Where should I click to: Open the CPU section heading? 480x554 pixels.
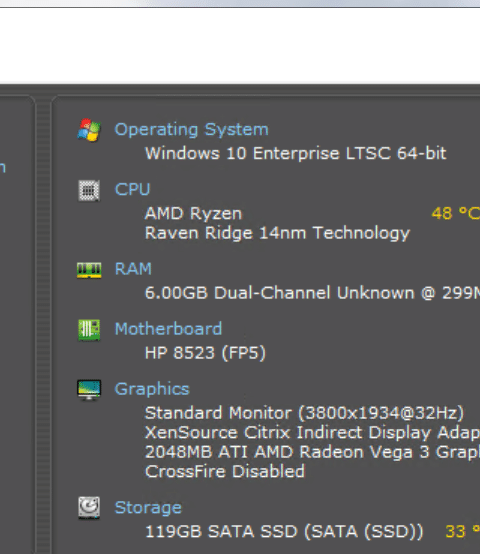point(132,189)
